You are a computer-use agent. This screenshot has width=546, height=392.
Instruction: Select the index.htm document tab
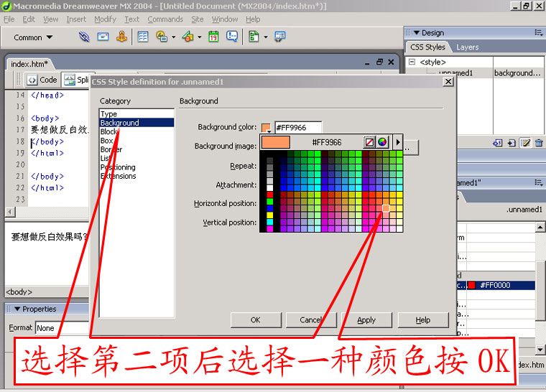pos(29,64)
